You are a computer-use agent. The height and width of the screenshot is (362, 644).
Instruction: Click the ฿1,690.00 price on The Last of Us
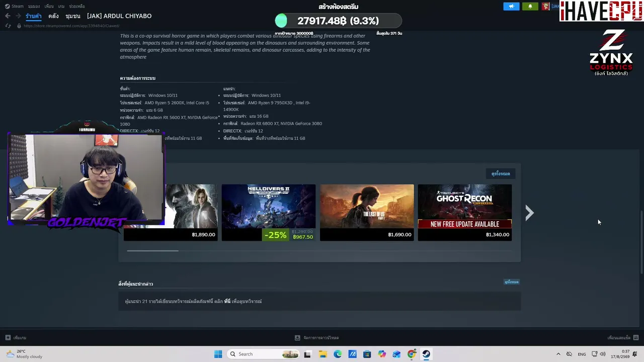[x=399, y=235]
